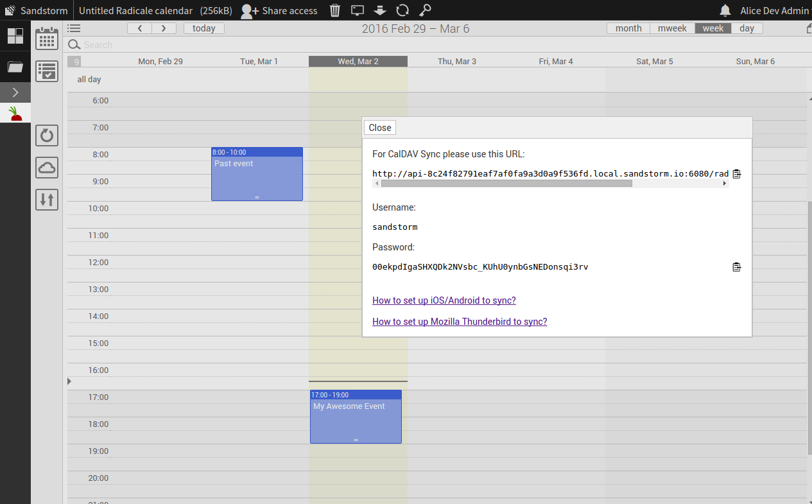812x504 pixels.
Task: Move this grain to trash
Action: (x=335, y=10)
